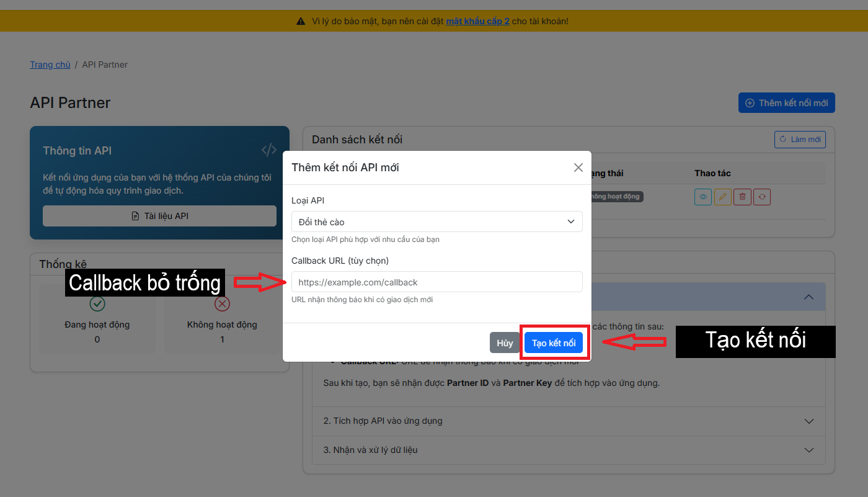Follow the mật khẩu cấp 2 link
Viewport: 868px width, 497px height.
click(x=477, y=21)
